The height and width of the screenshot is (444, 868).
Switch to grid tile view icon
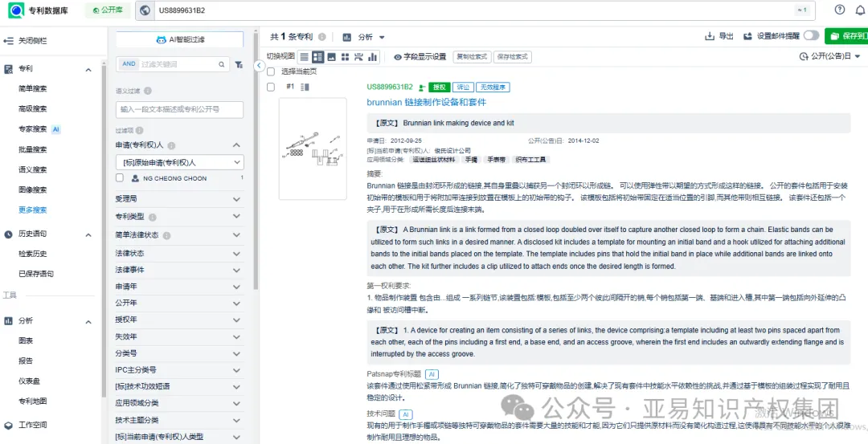click(345, 56)
